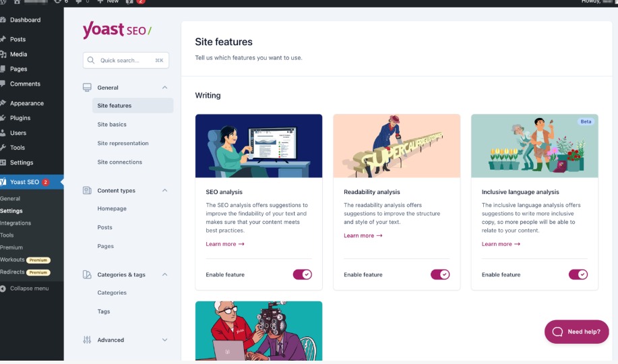Collapse the Content types chevron
This screenshot has width=618, height=364.
164,191
